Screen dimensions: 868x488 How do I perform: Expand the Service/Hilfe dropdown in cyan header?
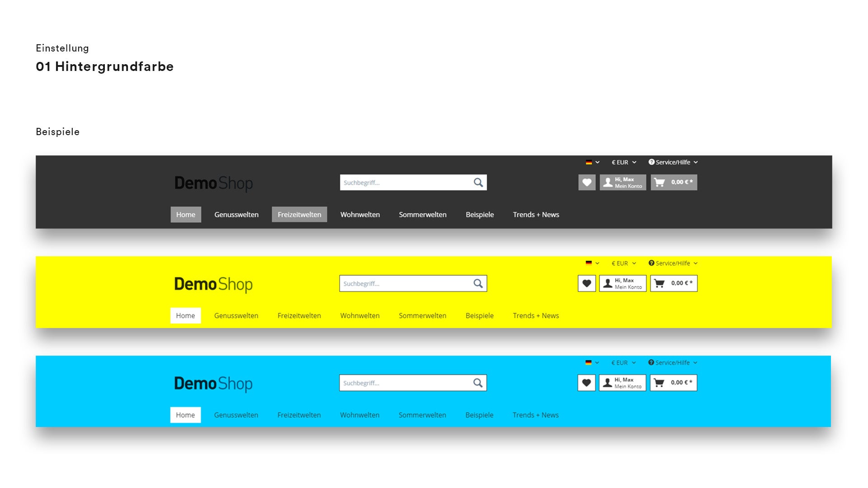pos(672,362)
